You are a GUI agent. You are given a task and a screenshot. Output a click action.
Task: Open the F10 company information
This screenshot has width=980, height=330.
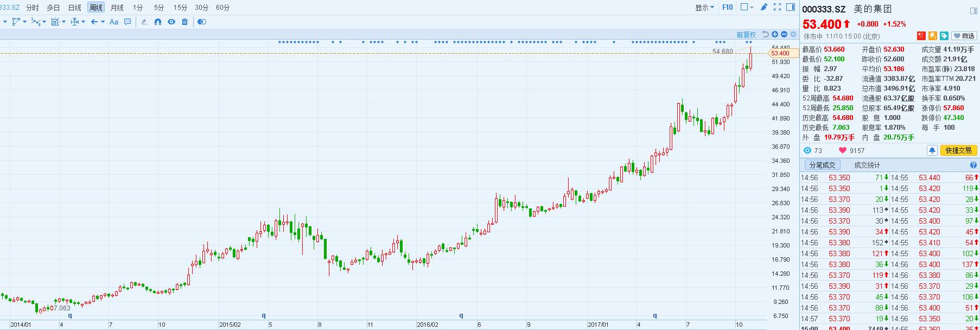click(727, 7)
